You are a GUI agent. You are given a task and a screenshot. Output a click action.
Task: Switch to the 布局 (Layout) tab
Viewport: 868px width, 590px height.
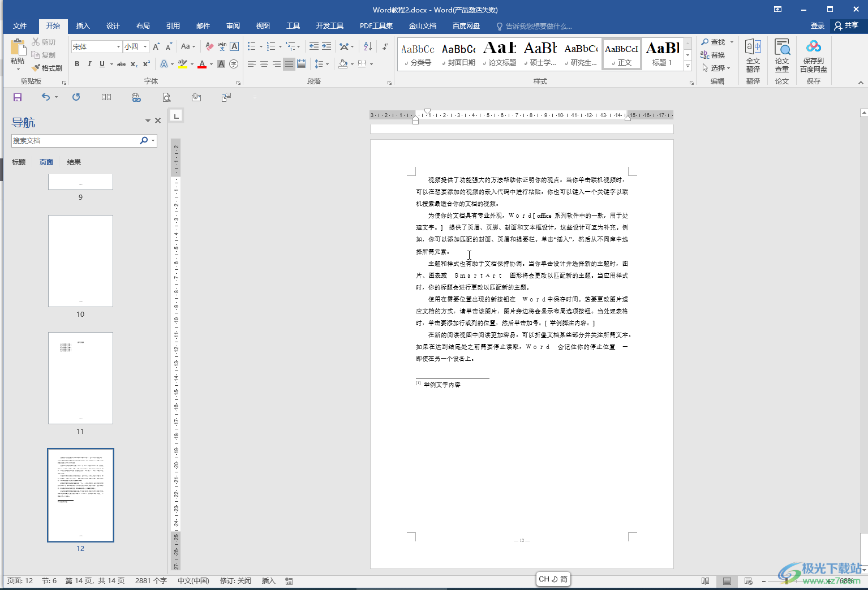143,26
